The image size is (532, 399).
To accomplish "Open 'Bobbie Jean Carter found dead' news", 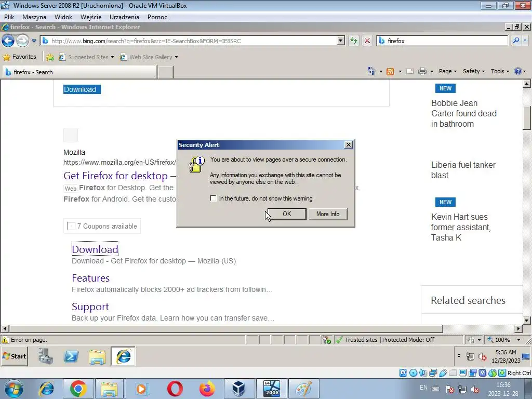I will [464, 113].
